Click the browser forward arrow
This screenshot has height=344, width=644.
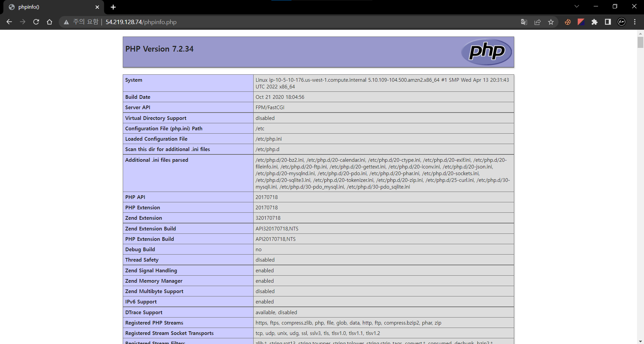(22, 22)
